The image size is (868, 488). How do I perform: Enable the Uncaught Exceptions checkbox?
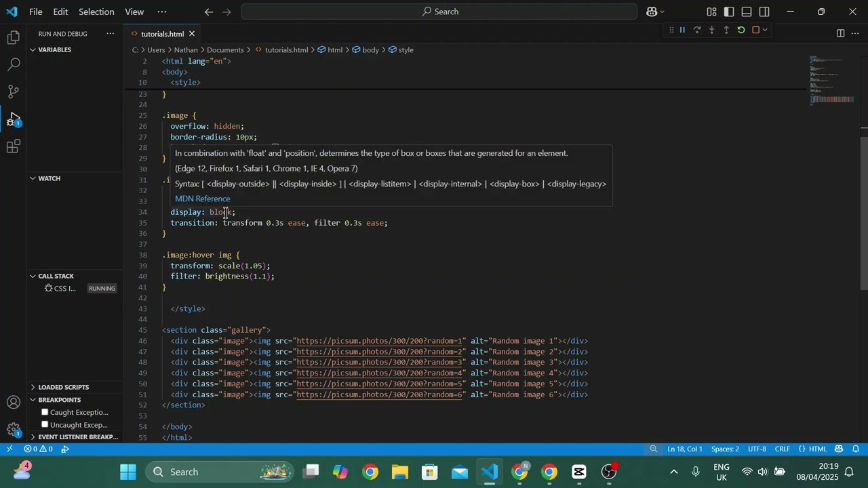(45, 425)
